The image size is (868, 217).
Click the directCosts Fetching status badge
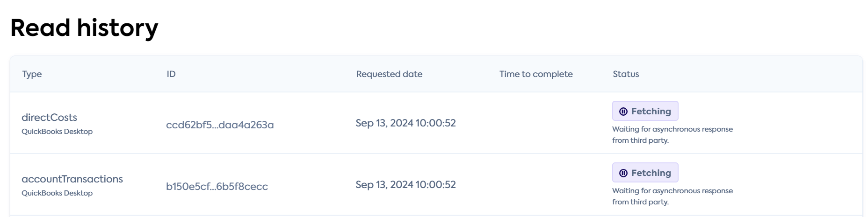tap(645, 111)
